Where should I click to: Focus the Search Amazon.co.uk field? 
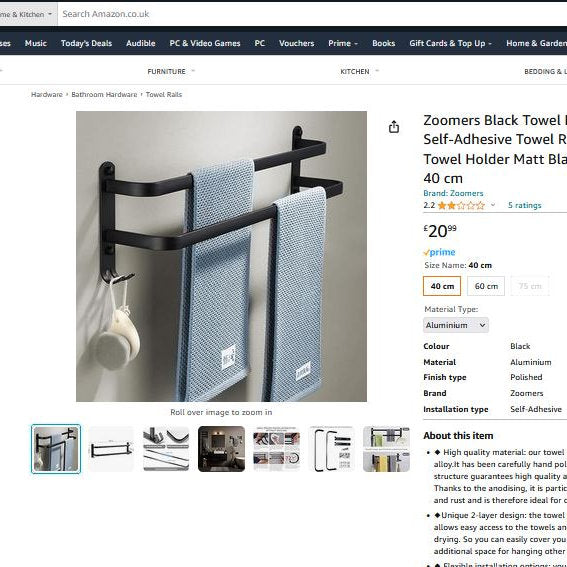(312, 14)
